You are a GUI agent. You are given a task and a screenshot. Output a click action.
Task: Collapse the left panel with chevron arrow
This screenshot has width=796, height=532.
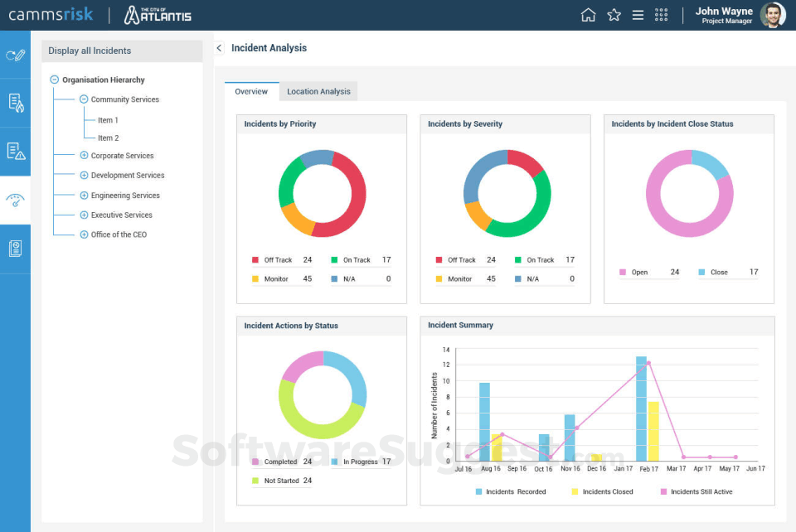(x=219, y=48)
